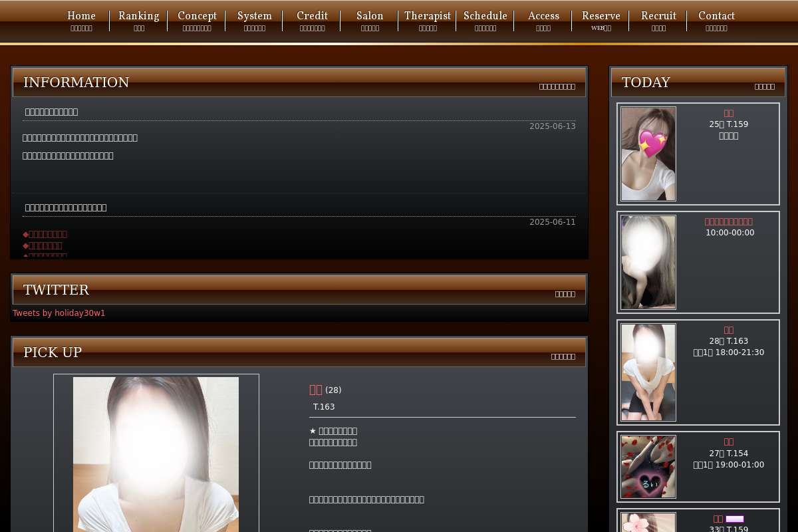This screenshot has width=798, height=532.
Task: Open the Therapist list page
Action: pos(428,20)
